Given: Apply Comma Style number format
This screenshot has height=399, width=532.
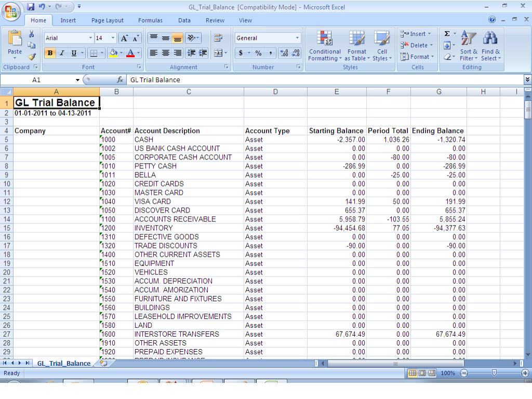Looking at the screenshot, I should (270, 53).
